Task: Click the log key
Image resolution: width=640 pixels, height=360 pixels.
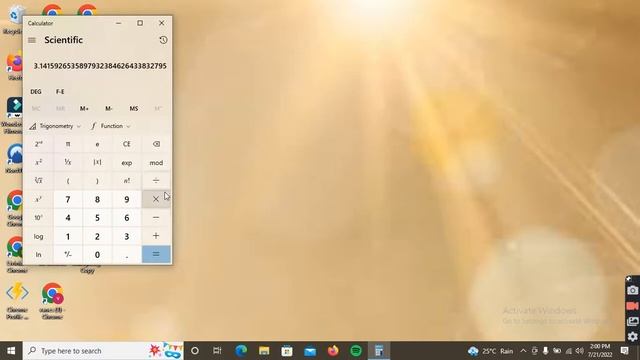Action: coord(38,236)
